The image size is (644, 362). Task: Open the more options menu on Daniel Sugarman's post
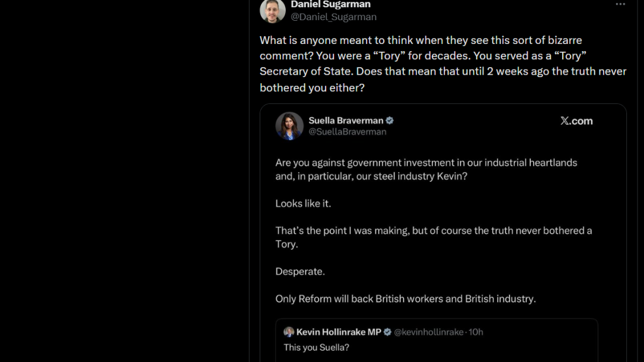coord(620,5)
